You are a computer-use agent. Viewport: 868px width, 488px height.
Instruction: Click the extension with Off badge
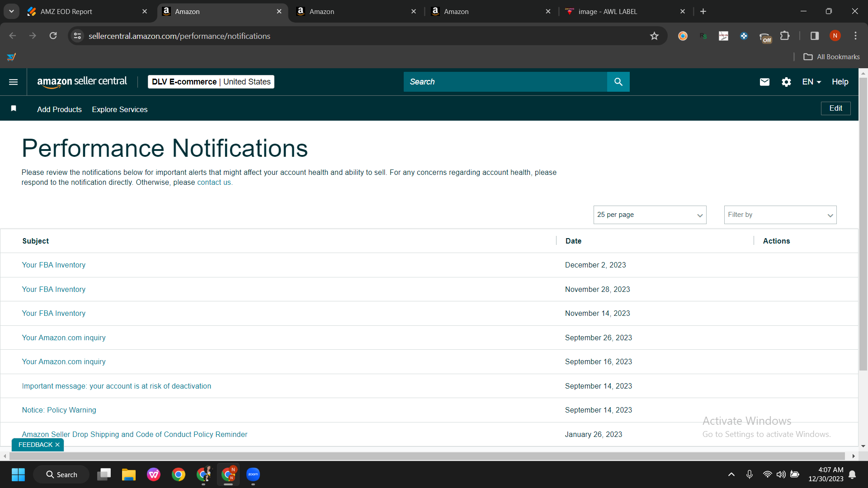765,38
